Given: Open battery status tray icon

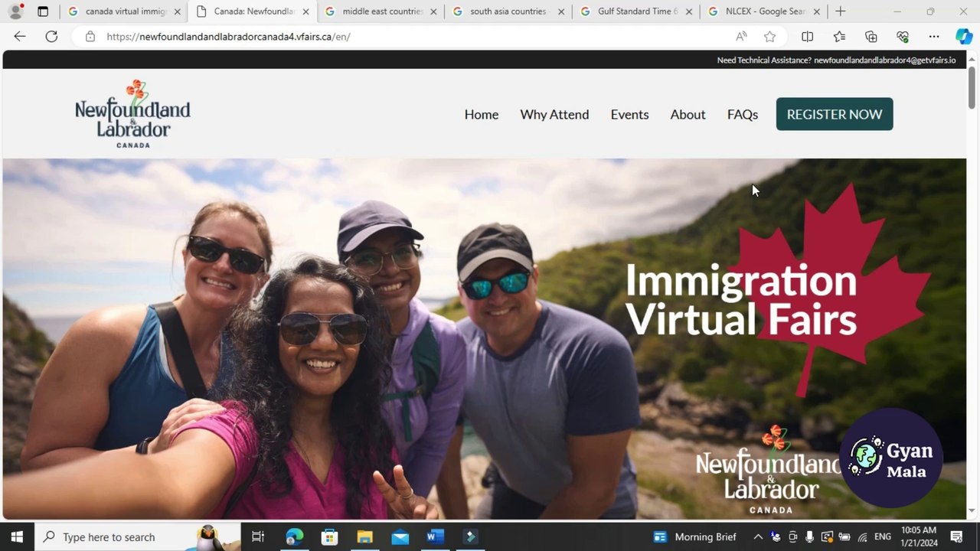Looking at the screenshot, I should tap(844, 536).
